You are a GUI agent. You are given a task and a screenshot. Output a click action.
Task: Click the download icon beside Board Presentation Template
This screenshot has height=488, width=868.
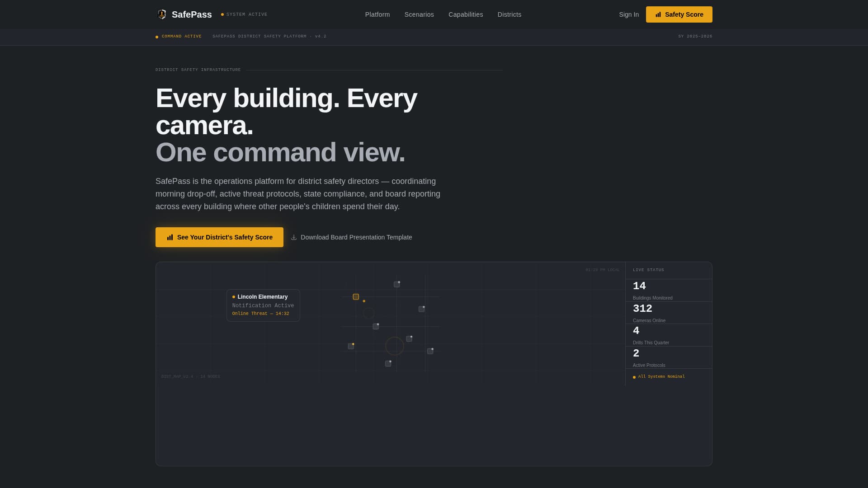point(294,237)
